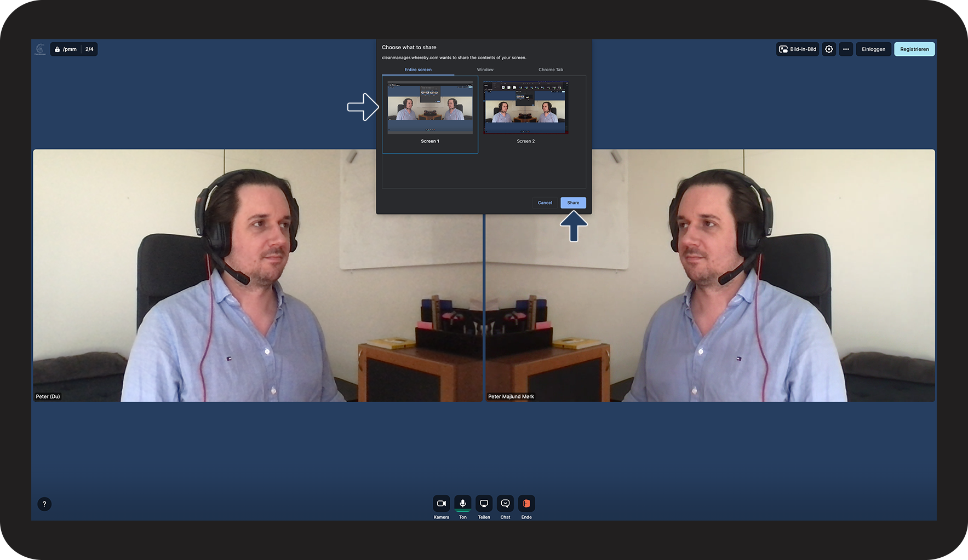This screenshot has height=560, width=968.
Task: Switch to the Window tab
Action: pyautogui.click(x=485, y=70)
